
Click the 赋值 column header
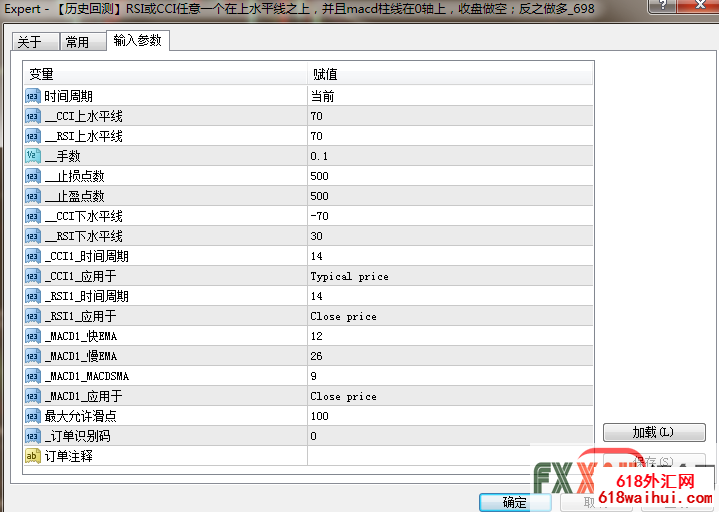coord(450,74)
